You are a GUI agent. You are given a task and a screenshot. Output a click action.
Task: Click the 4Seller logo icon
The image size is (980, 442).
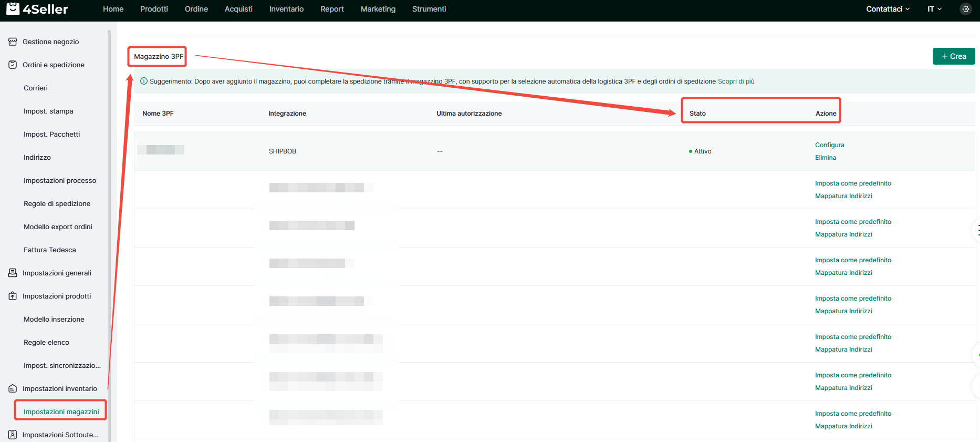coord(13,9)
